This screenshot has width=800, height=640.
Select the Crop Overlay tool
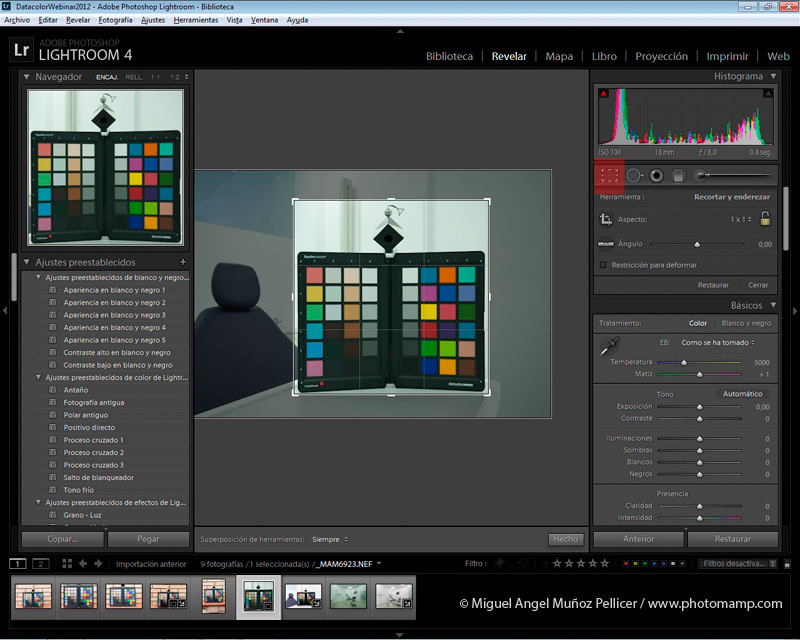[x=609, y=176]
